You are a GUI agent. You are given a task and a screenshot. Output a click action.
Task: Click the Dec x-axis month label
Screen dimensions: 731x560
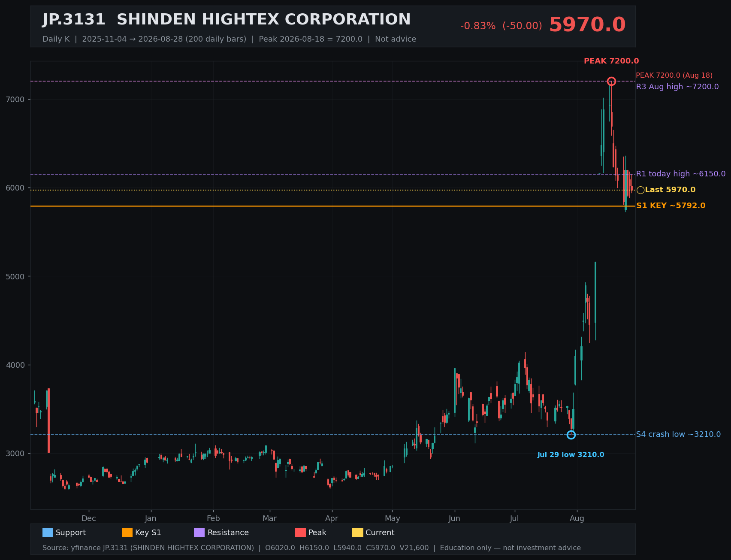click(x=89, y=518)
